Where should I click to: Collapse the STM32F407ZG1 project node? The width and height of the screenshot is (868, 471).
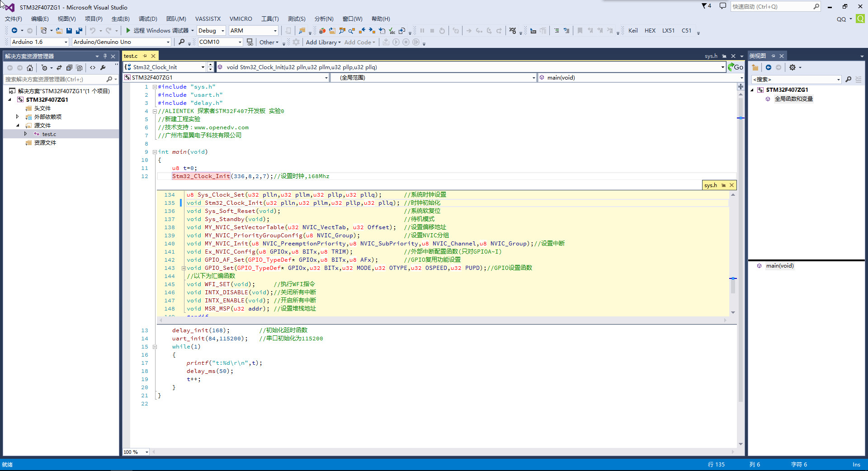tap(9, 99)
